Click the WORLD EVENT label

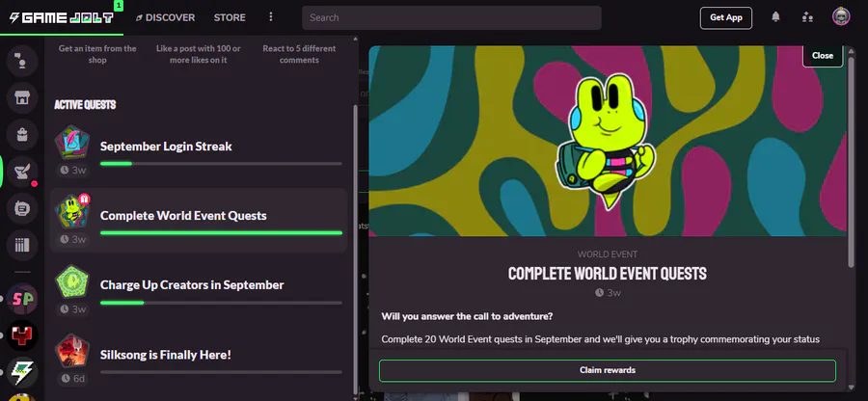point(608,254)
